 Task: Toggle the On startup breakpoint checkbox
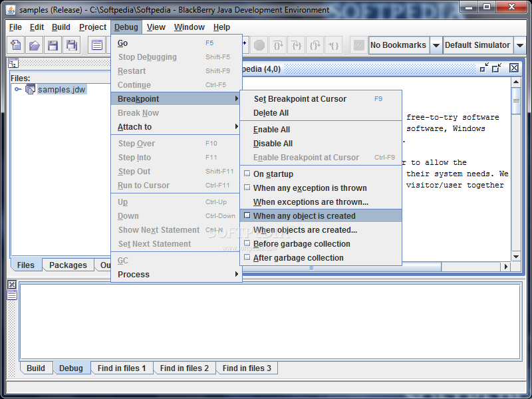[247, 174]
